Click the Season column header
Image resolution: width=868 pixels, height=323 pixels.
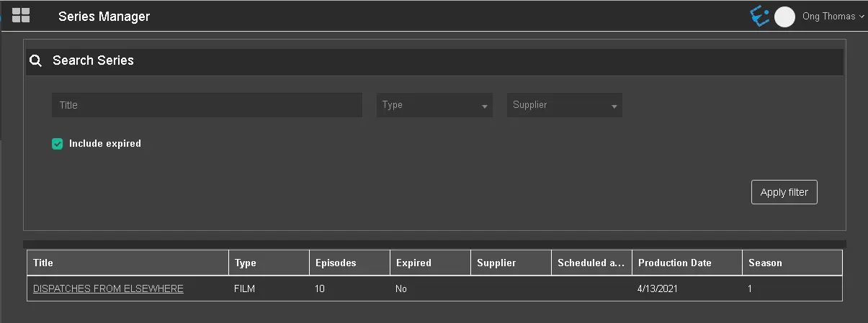point(765,263)
